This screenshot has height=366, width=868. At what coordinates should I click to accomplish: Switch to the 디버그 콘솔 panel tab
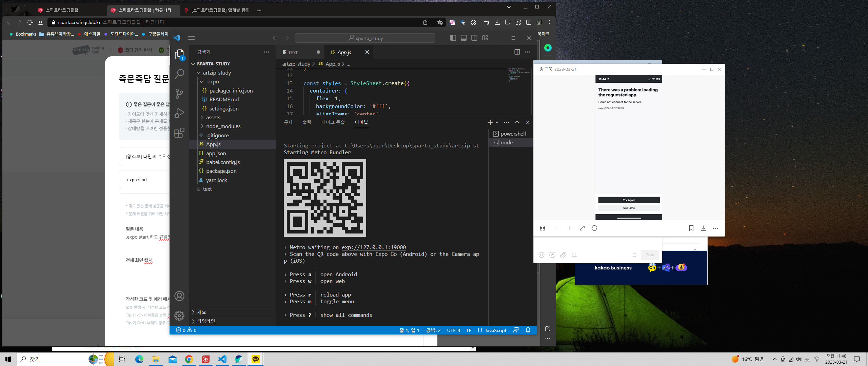tap(333, 122)
